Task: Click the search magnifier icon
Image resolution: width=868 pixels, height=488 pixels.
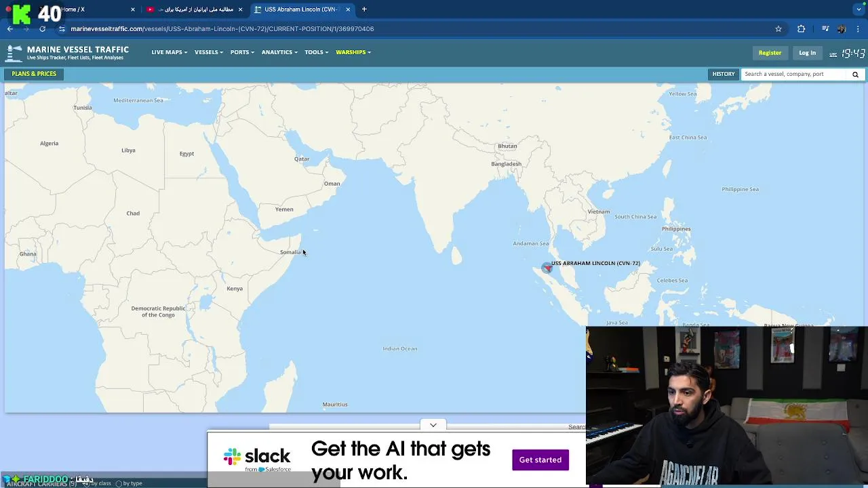Action: (x=855, y=74)
